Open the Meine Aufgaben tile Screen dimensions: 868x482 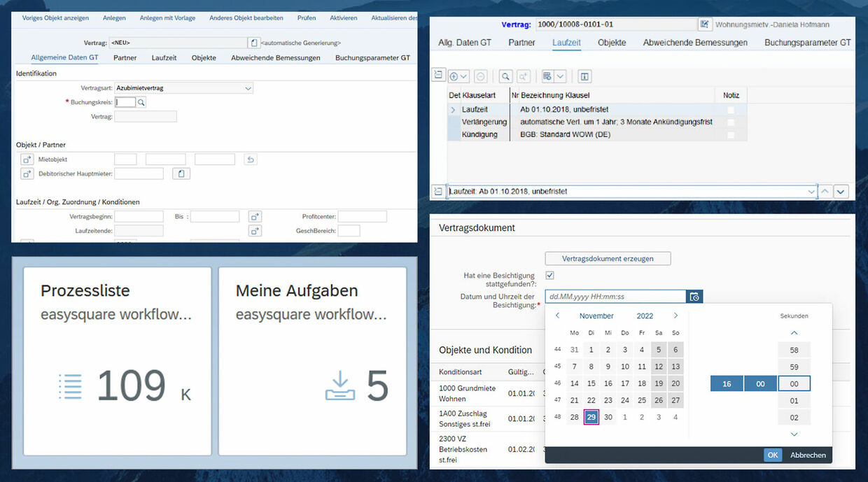click(312, 361)
